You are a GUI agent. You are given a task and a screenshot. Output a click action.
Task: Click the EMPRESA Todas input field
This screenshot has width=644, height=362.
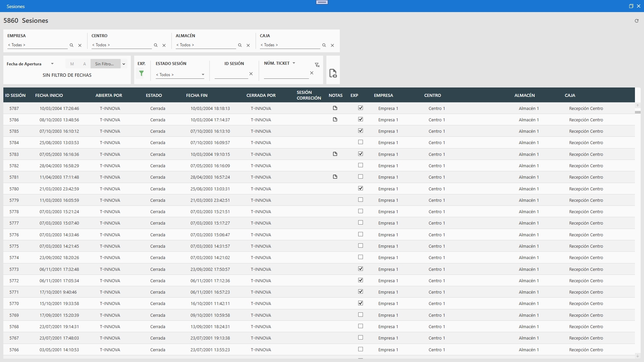(37, 45)
